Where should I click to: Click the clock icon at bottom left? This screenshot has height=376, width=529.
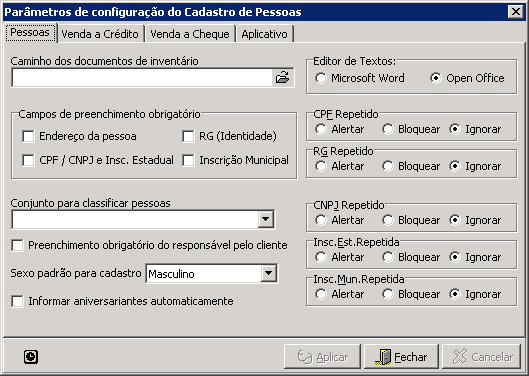(31, 357)
